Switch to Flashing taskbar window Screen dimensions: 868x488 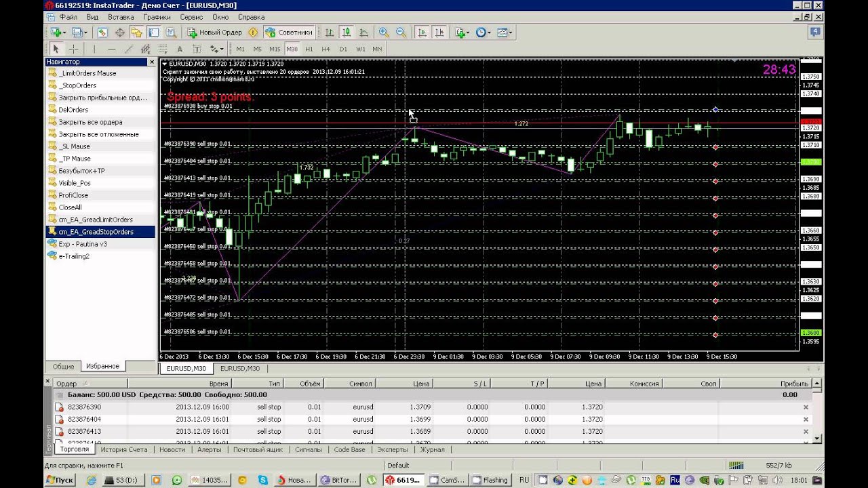(490, 480)
